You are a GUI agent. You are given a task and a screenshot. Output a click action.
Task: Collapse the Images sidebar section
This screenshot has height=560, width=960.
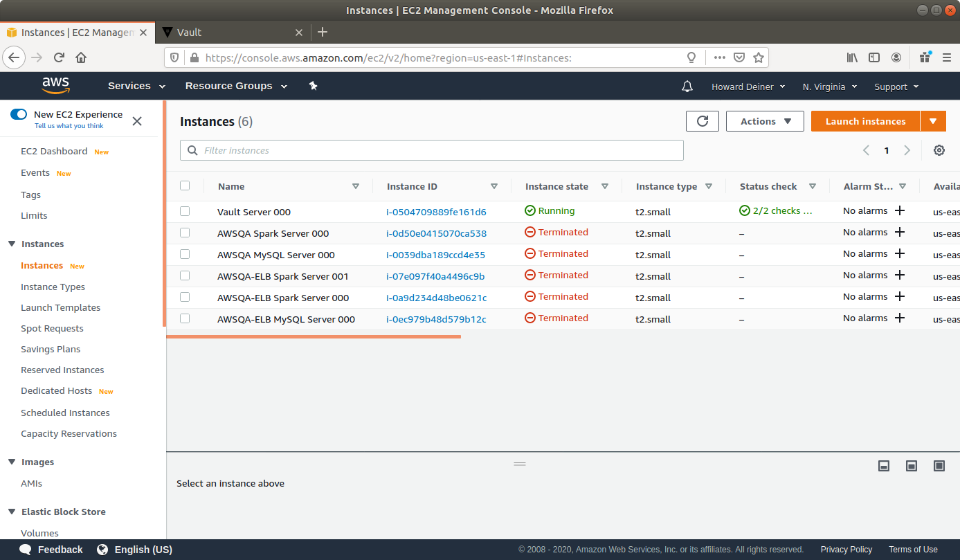point(12,462)
